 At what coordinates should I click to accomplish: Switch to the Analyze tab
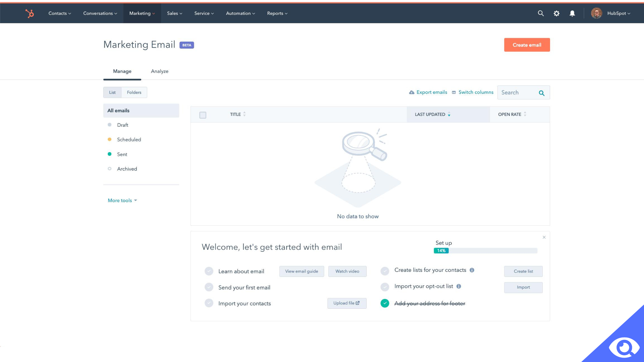pyautogui.click(x=159, y=71)
